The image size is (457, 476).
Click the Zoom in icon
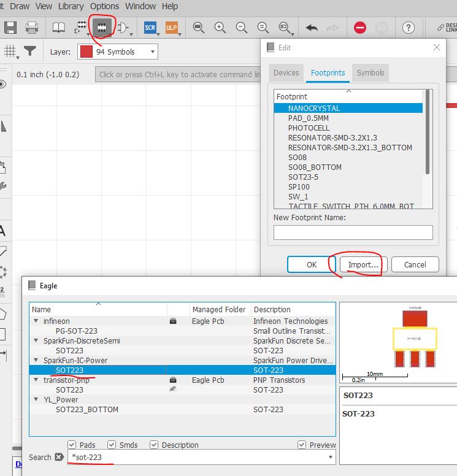[x=220, y=28]
